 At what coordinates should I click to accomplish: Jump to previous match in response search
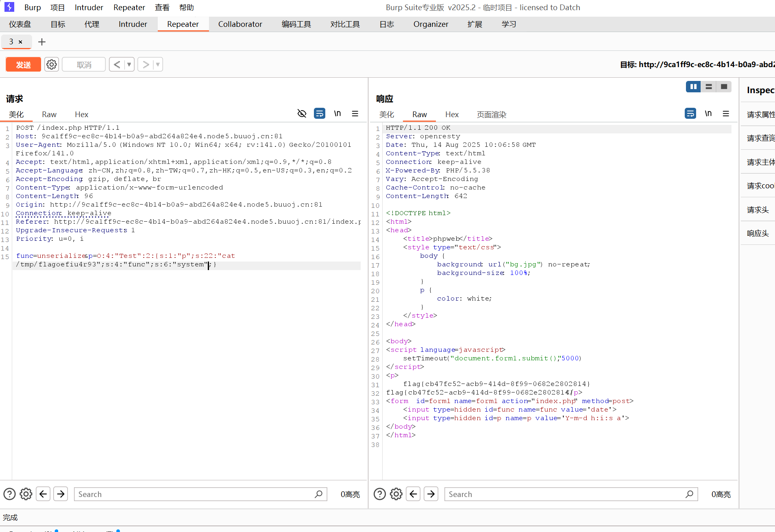point(414,494)
